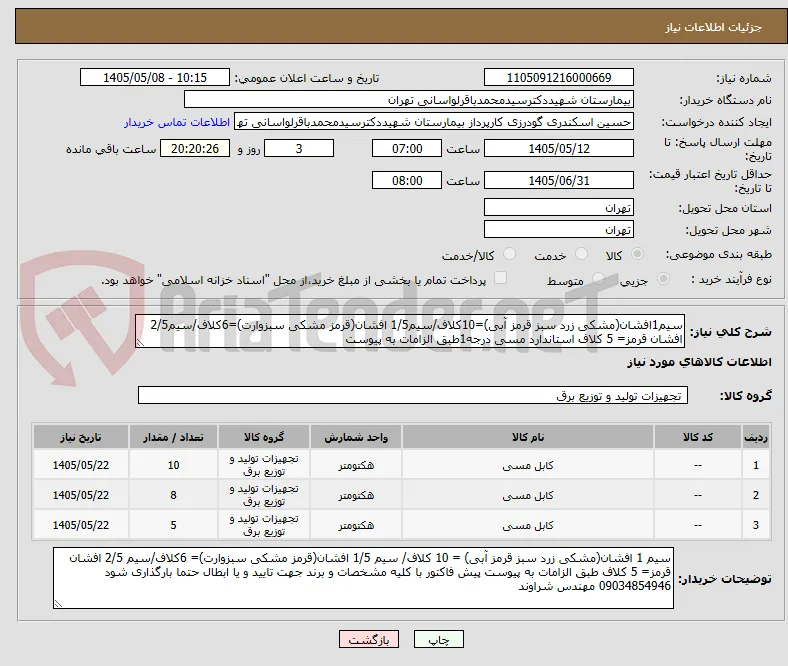Click the remaining days field showing 3
788x666 pixels.
point(299,149)
